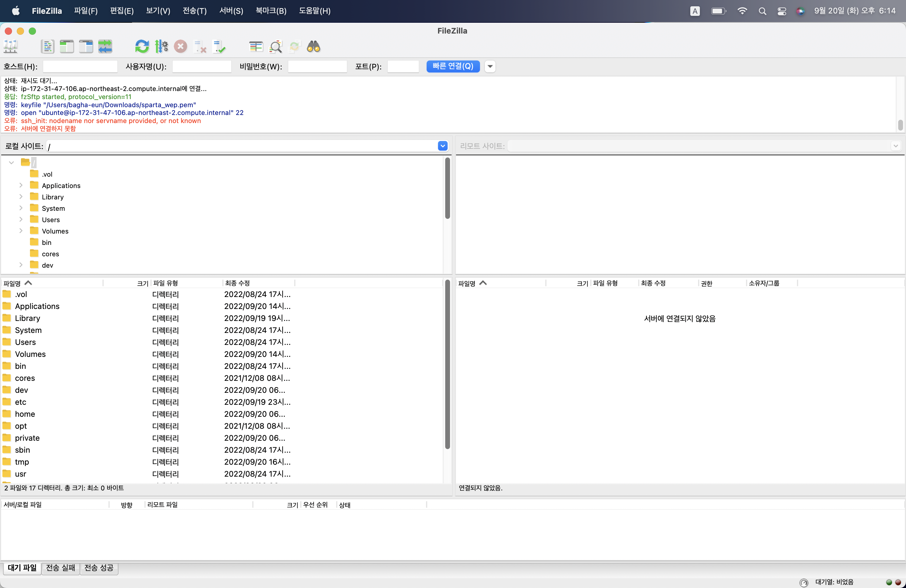Click the disconnect from server icon

point(200,46)
